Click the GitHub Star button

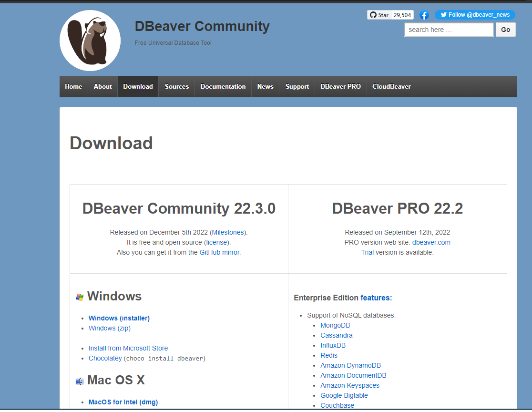[x=379, y=15]
